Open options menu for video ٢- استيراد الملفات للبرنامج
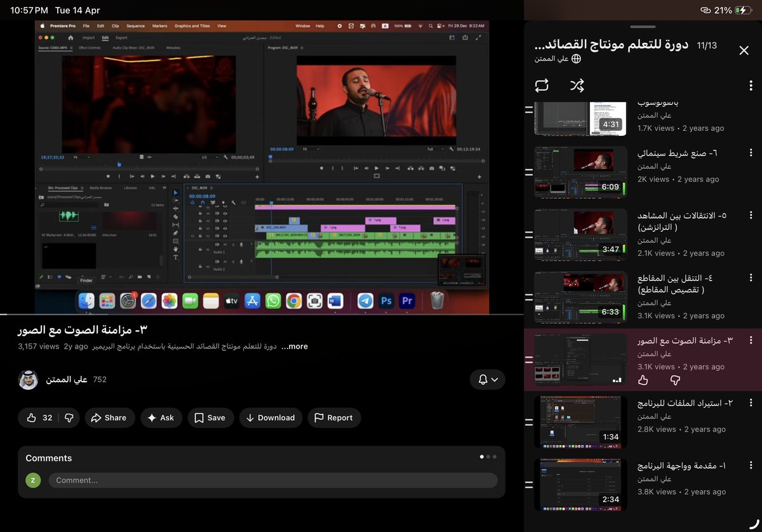 click(x=751, y=404)
